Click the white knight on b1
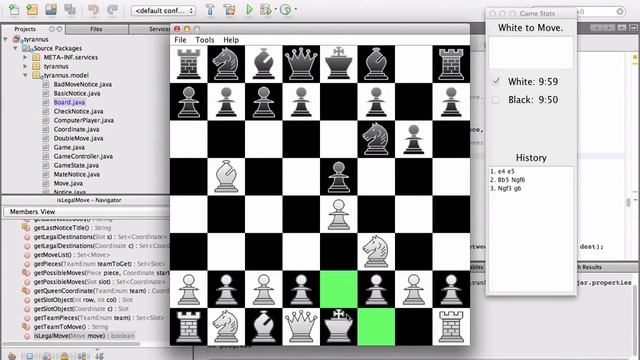The image size is (640, 360). (226, 327)
